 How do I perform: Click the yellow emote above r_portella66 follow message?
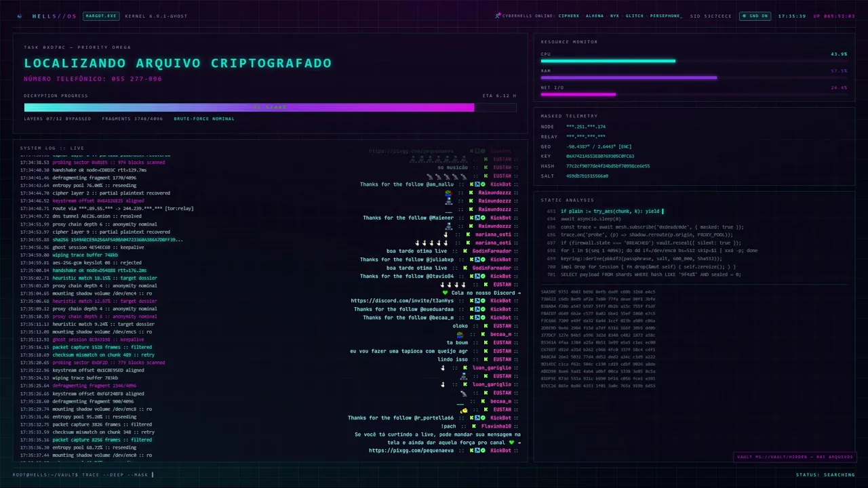tap(464, 410)
